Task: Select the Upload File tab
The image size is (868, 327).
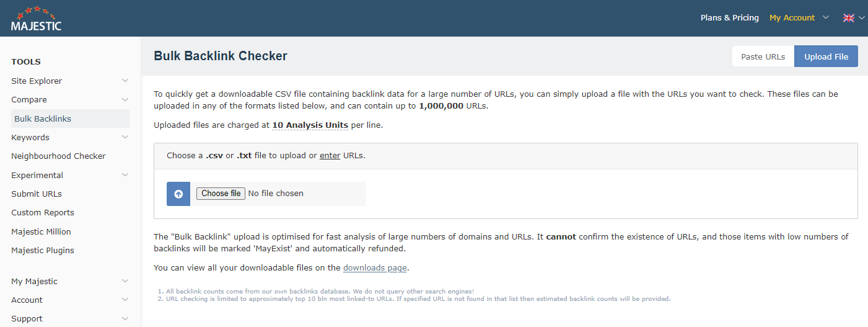Action: [826, 56]
